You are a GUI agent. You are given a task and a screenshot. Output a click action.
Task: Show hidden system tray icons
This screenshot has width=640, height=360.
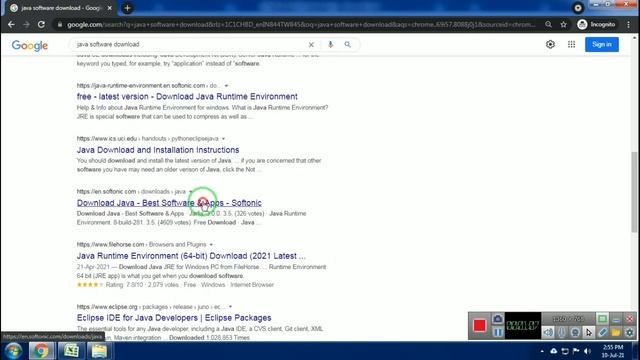click(x=542, y=351)
